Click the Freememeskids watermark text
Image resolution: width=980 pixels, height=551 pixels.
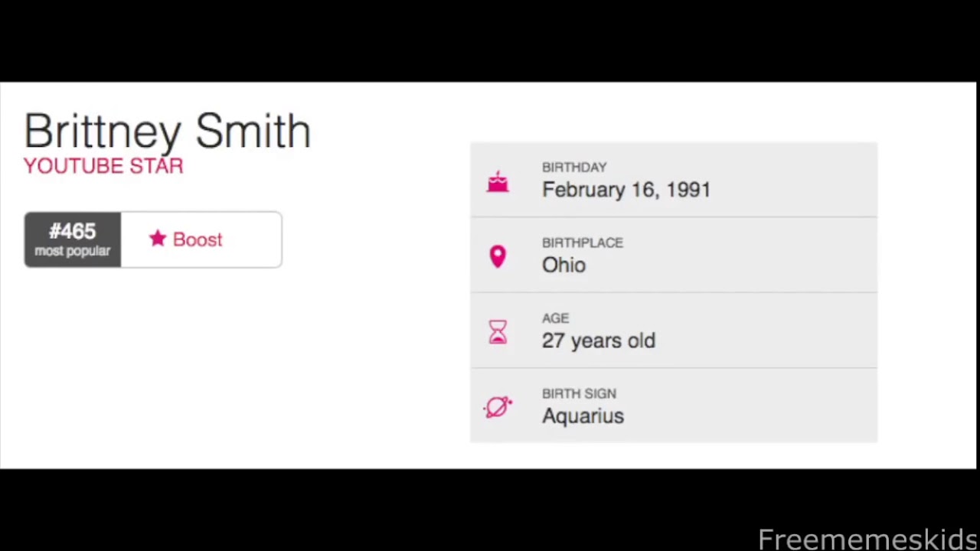pyautogui.click(x=867, y=540)
